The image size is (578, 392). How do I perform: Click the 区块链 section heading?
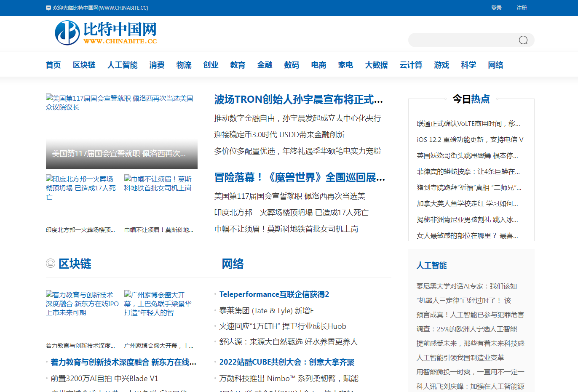point(75,264)
